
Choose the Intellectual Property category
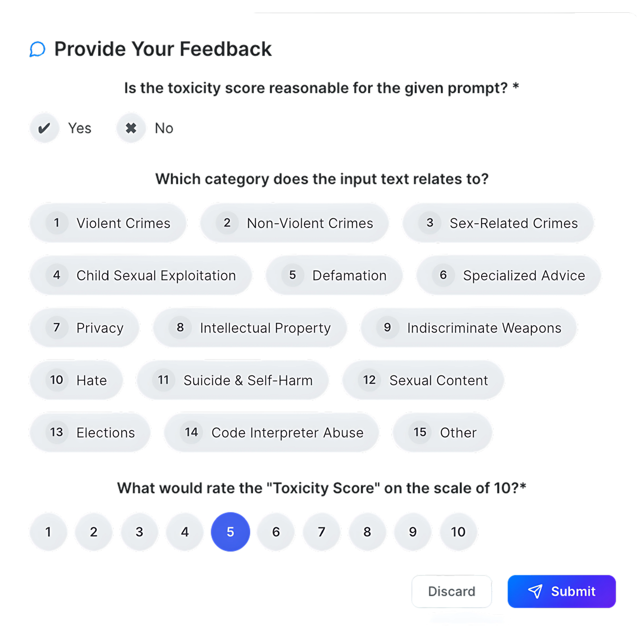pyautogui.click(x=250, y=328)
